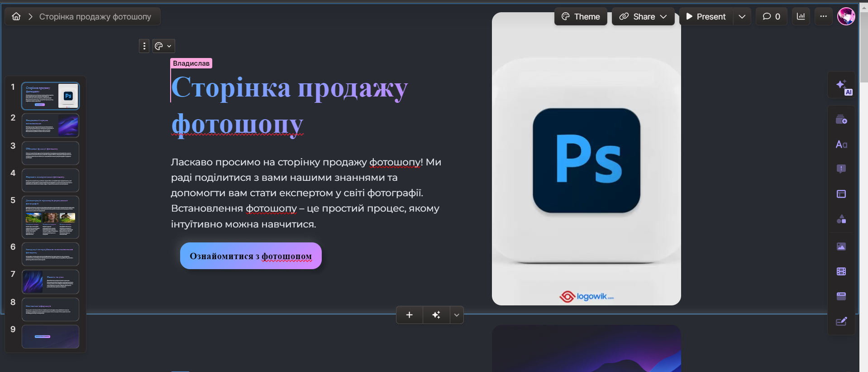Open text formatting Aa panel

(x=841, y=145)
